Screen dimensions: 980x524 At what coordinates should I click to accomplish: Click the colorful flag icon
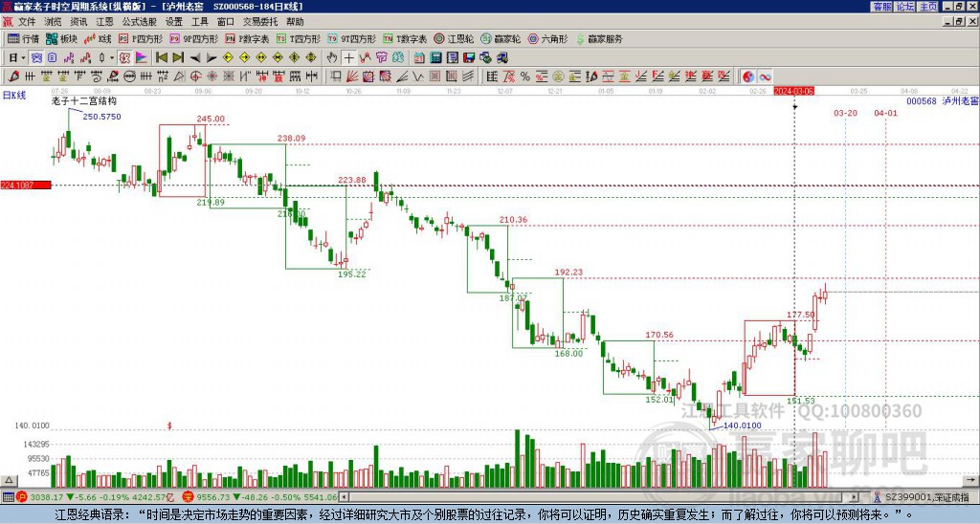point(142,58)
